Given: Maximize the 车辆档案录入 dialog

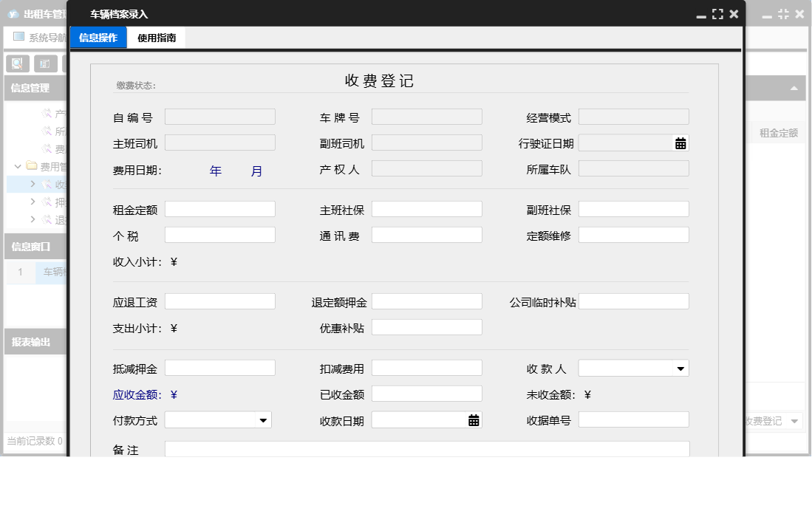Looking at the screenshot, I should pos(717,14).
